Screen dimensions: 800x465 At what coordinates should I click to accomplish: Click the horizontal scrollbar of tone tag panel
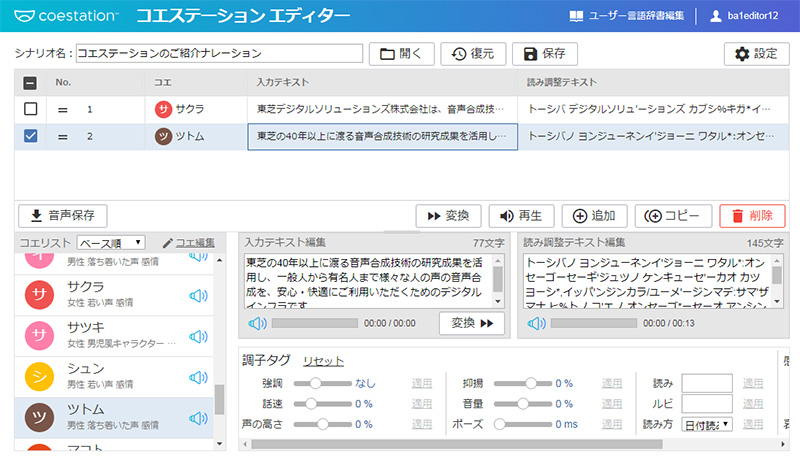coord(457,445)
